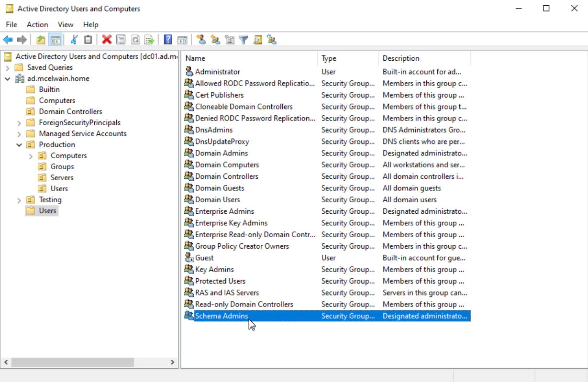Click the tree pane scroll right arrow

tap(173, 363)
